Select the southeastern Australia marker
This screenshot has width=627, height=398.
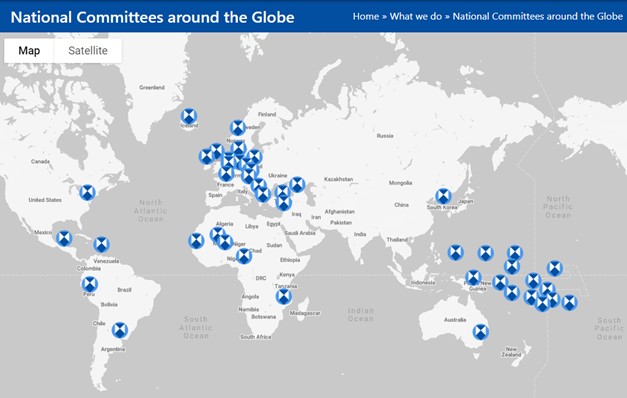(481, 332)
